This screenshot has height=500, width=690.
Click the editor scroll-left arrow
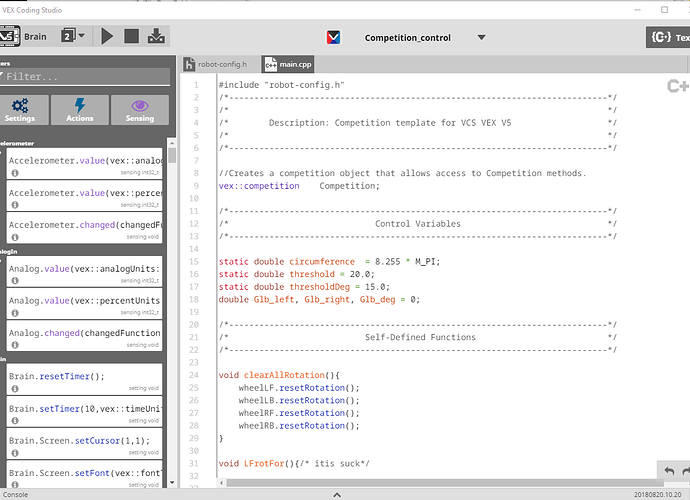(x=221, y=483)
